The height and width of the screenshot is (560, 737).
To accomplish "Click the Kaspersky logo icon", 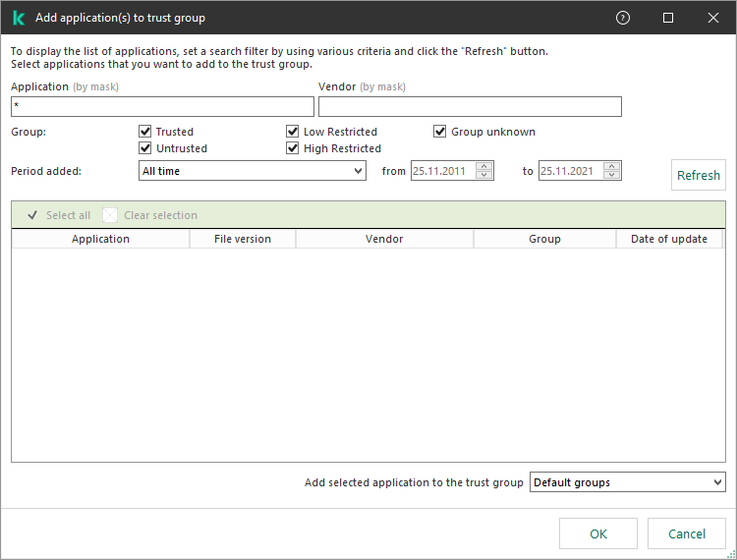I will click(18, 18).
